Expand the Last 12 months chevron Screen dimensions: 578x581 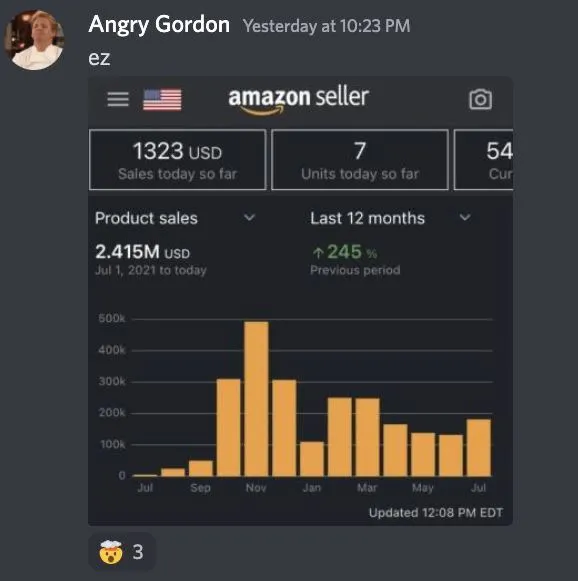465,218
